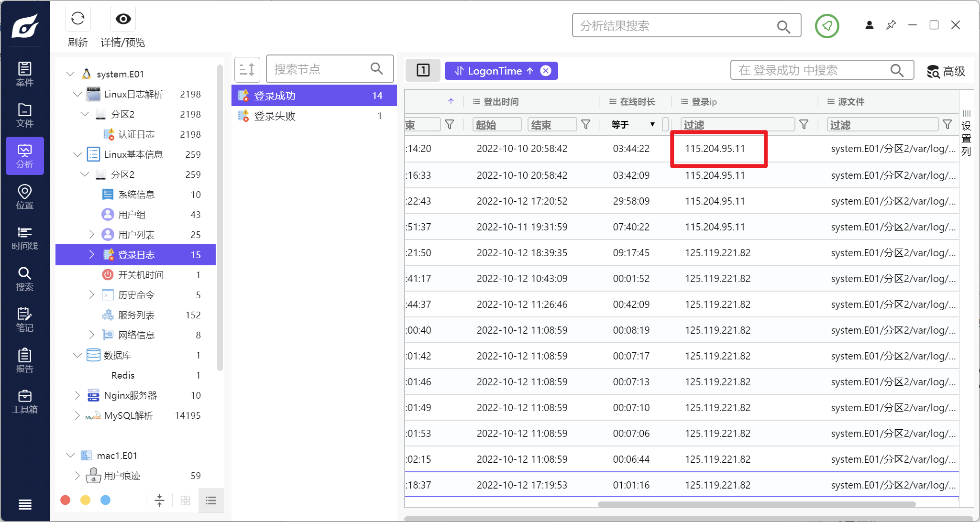
Task: Click magnifier in 在 登录成功 中搜索 box
Action: click(897, 70)
